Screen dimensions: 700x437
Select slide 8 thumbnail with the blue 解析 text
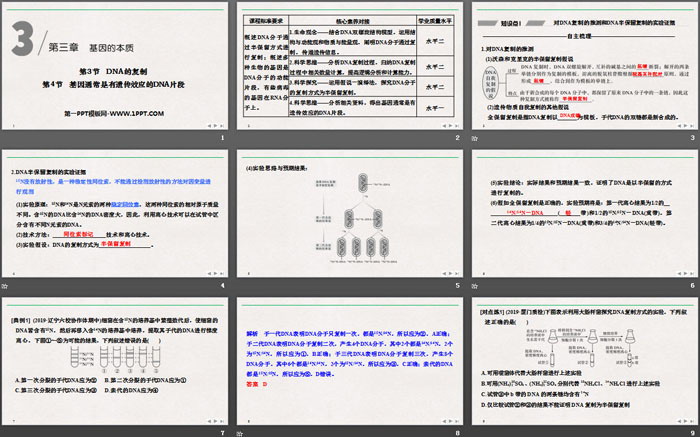(350, 361)
